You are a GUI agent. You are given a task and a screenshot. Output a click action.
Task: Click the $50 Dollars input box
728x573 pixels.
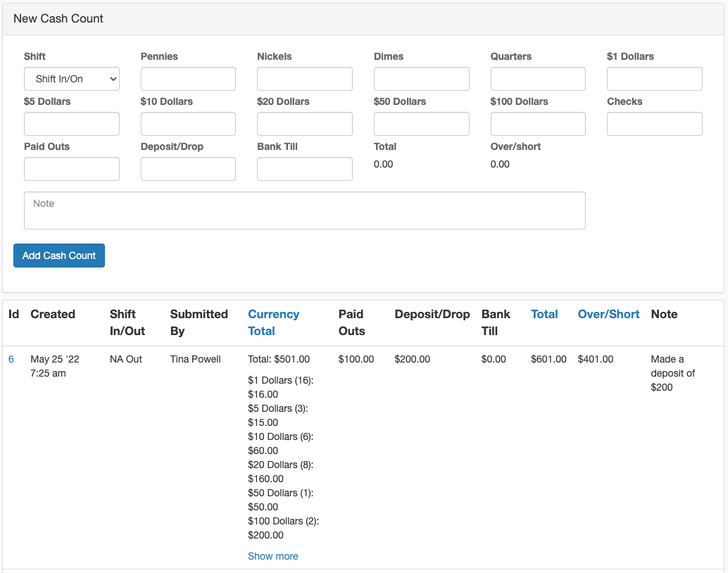click(x=421, y=124)
